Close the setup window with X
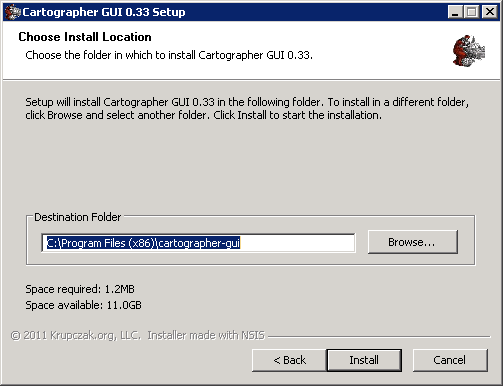 click(x=490, y=12)
